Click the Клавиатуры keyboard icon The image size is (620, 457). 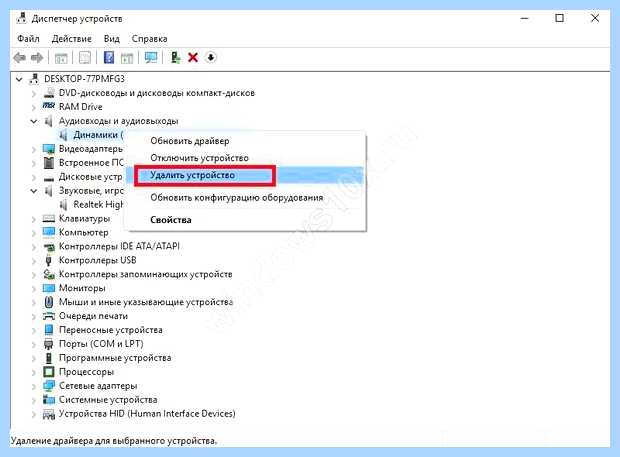pos(49,218)
